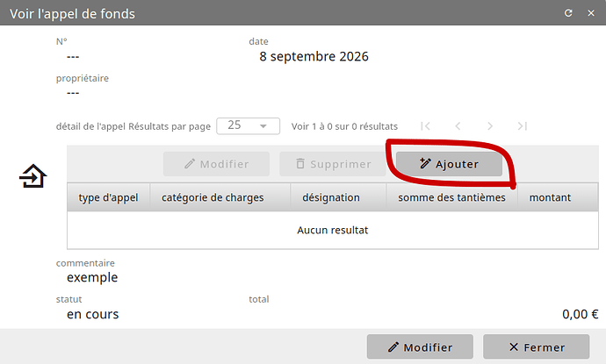This screenshot has height=364, width=606.
Task: Sort by désignation column header
Action: pyautogui.click(x=338, y=197)
